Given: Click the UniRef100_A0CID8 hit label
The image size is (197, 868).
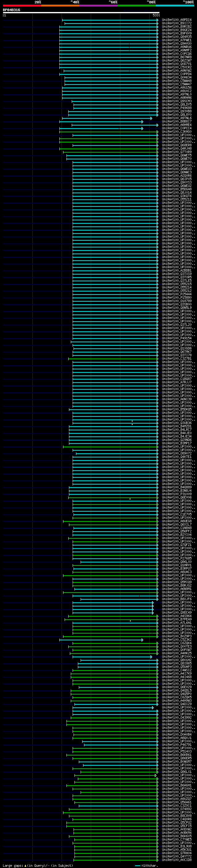Looking at the screenshot, I should tap(176, 860).
